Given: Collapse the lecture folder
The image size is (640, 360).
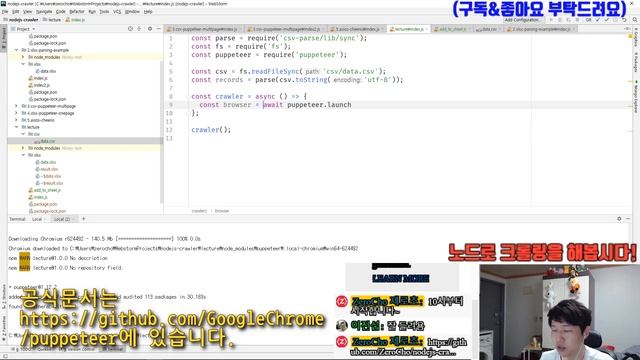Looking at the screenshot, I should pyautogui.click(x=17, y=127).
